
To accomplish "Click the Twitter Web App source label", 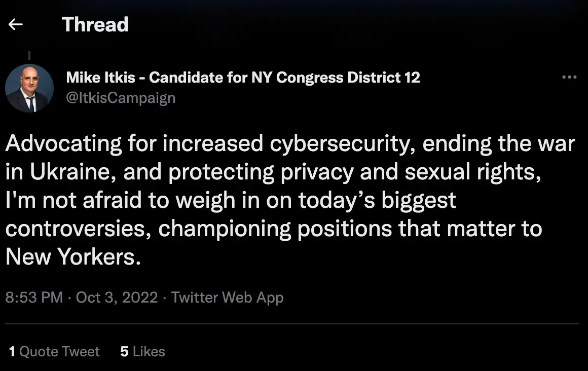I will pyautogui.click(x=227, y=297).
